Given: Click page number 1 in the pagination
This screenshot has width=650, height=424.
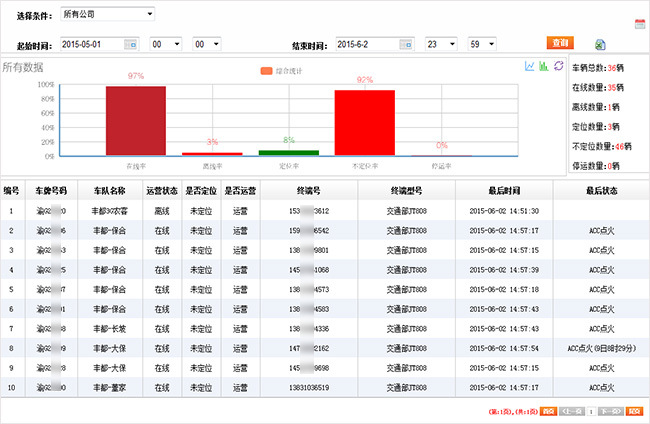Looking at the screenshot, I should [592, 411].
